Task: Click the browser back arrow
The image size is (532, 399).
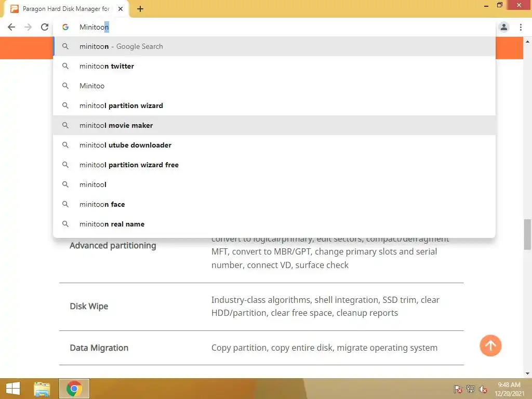Action: point(11,27)
